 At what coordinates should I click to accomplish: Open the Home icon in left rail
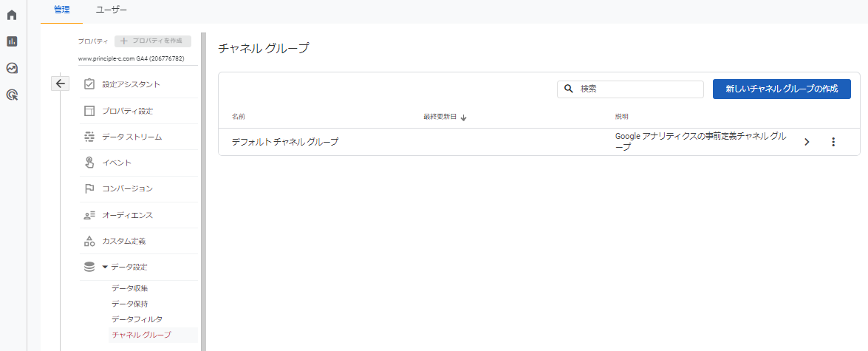[12, 15]
